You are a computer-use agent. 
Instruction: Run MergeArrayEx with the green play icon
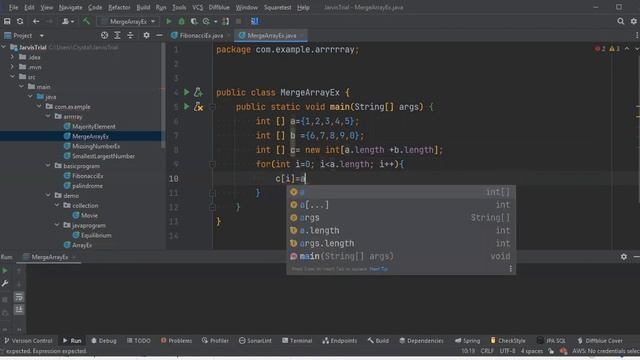[169, 21]
